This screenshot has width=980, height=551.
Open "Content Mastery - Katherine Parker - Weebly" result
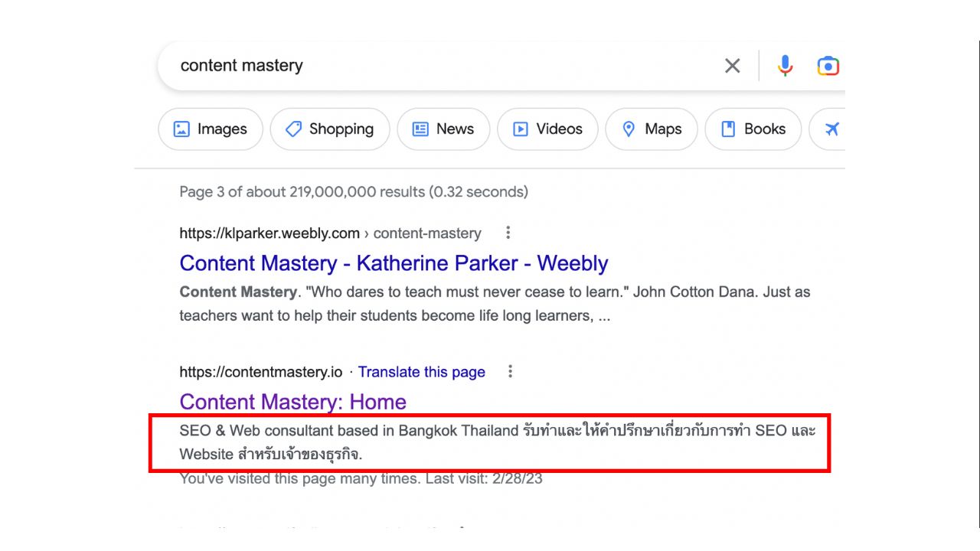(394, 263)
